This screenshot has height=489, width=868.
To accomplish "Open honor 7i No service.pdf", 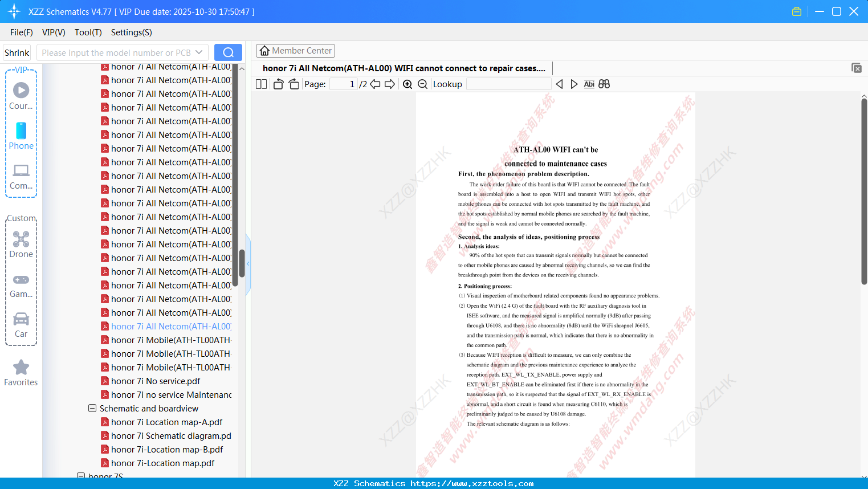I will pos(156,381).
